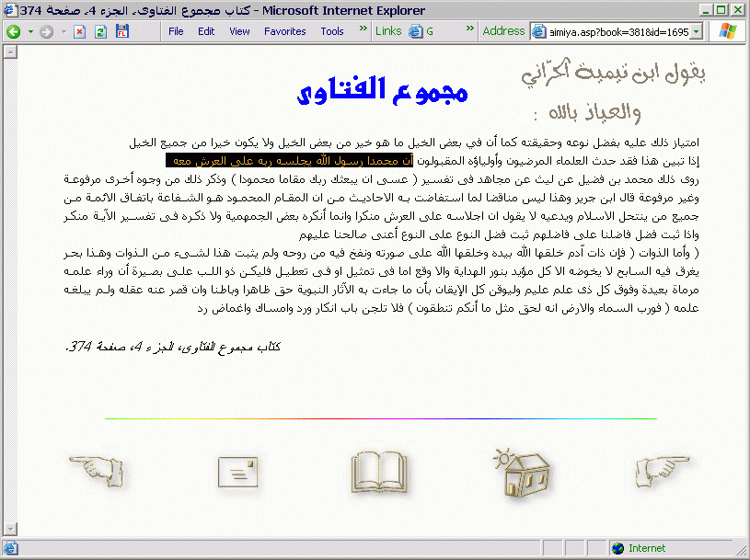
Task: Click the Windows flag logo throbber
Action: [728, 31]
